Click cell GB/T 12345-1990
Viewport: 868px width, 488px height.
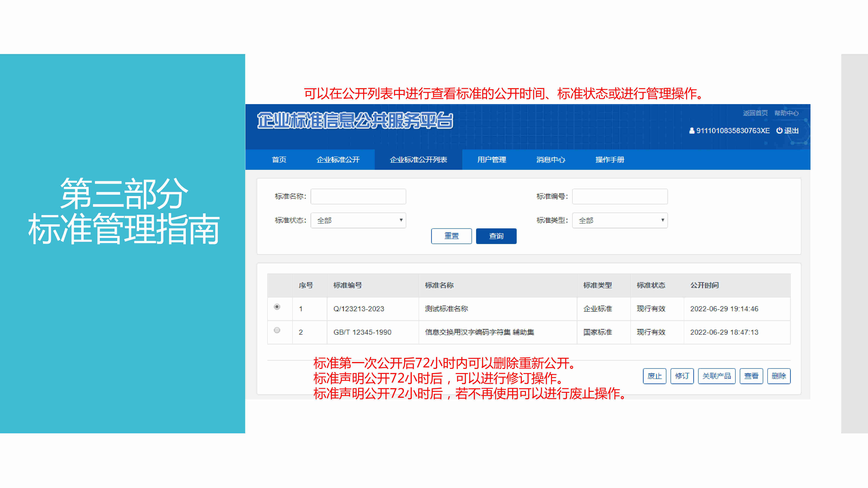362,332
